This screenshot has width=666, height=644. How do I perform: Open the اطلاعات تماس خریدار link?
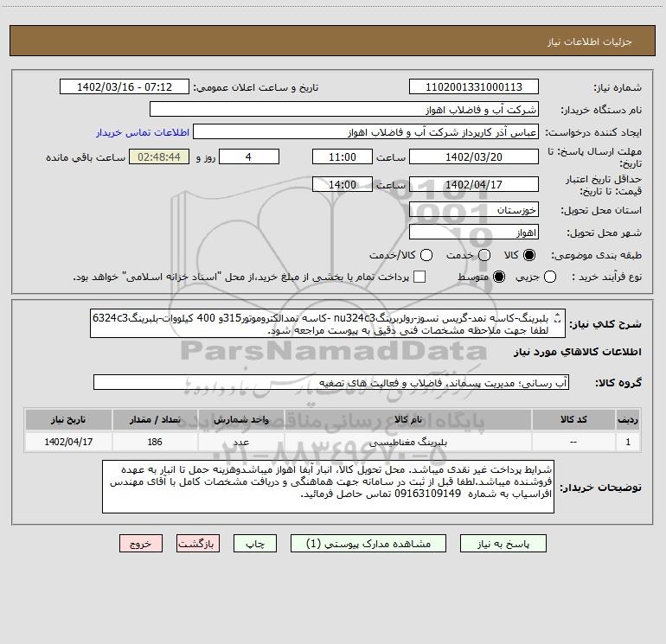coord(143,132)
